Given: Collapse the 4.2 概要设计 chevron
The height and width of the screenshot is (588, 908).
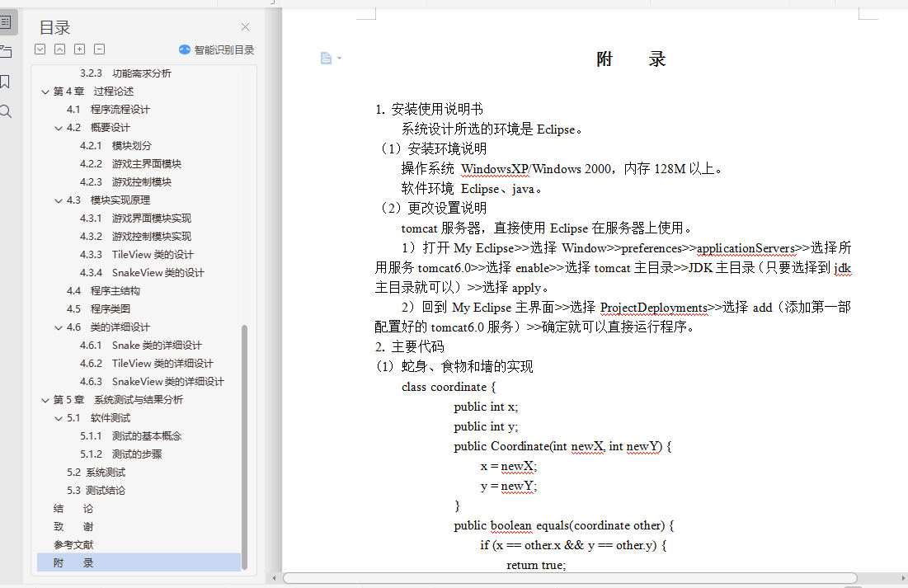Looking at the screenshot, I should click(x=58, y=128).
